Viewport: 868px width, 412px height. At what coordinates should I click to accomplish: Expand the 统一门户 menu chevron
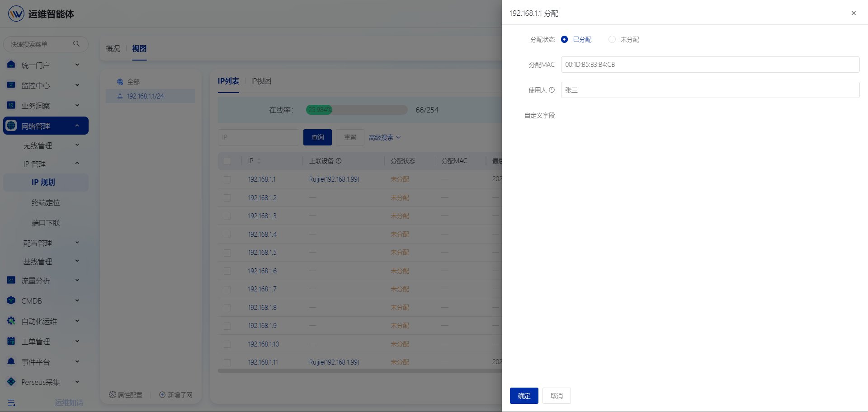tap(77, 65)
